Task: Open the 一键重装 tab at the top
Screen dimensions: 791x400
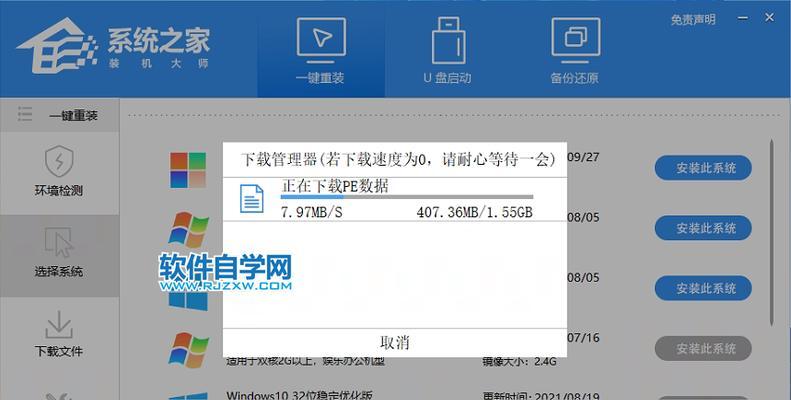Action: tap(321, 50)
